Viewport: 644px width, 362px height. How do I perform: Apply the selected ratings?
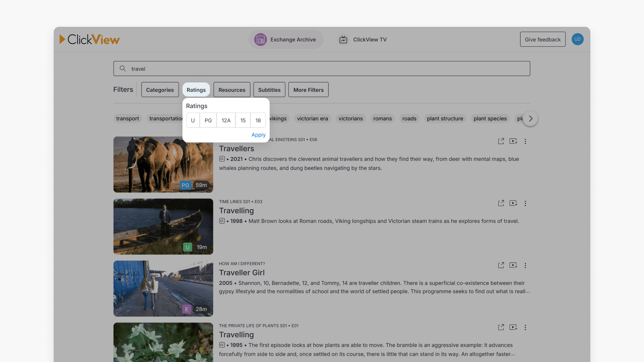[258, 135]
